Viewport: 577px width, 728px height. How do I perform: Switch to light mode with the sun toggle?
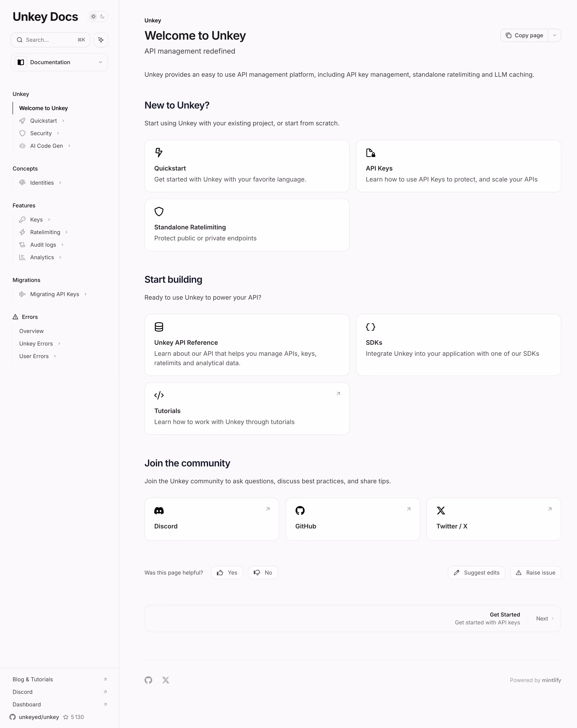pyautogui.click(x=94, y=16)
